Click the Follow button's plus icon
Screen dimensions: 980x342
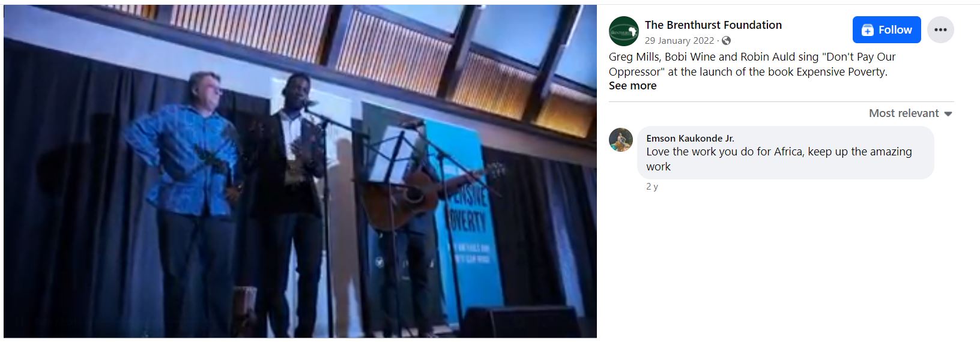(867, 30)
